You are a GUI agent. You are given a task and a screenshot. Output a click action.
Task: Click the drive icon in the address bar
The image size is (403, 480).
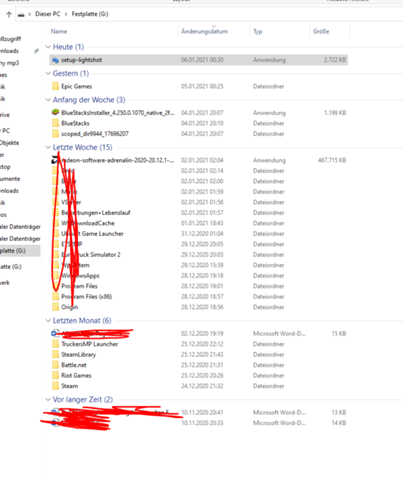(21, 14)
